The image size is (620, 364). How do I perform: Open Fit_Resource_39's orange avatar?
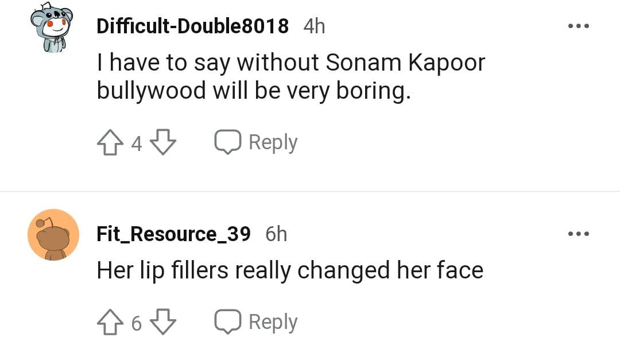coord(53,235)
